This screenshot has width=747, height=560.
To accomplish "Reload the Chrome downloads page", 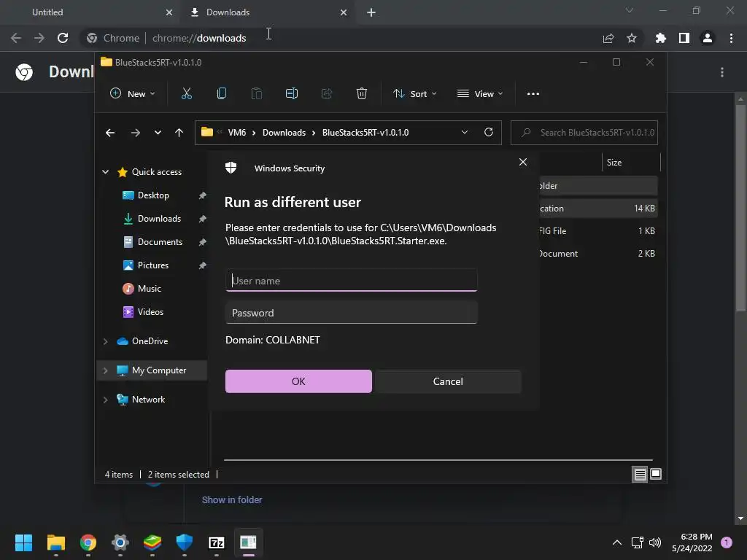I will [x=63, y=38].
